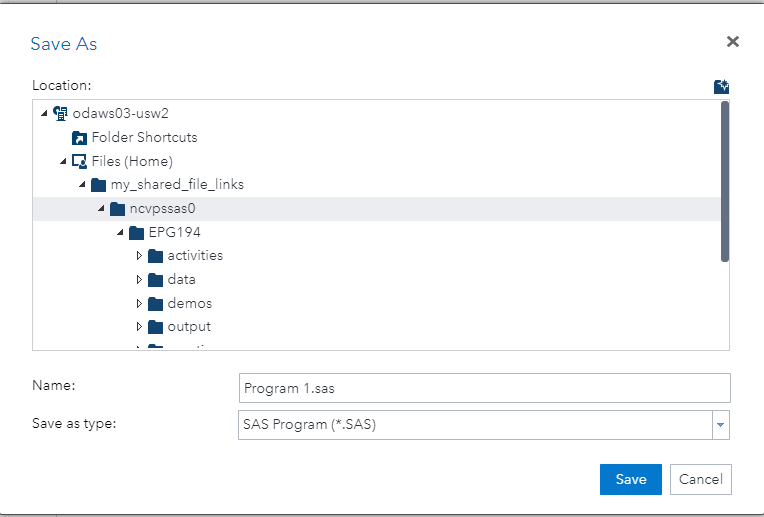Collapse the odaws03-usw2 server node
Image resolution: width=764 pixels, height=517 pixels.
44,113
